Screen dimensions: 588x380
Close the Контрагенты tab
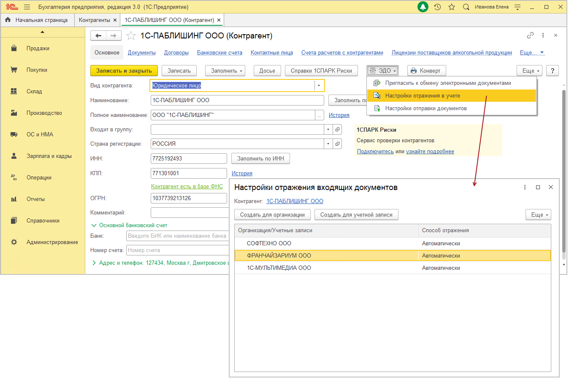coord(115,20)
